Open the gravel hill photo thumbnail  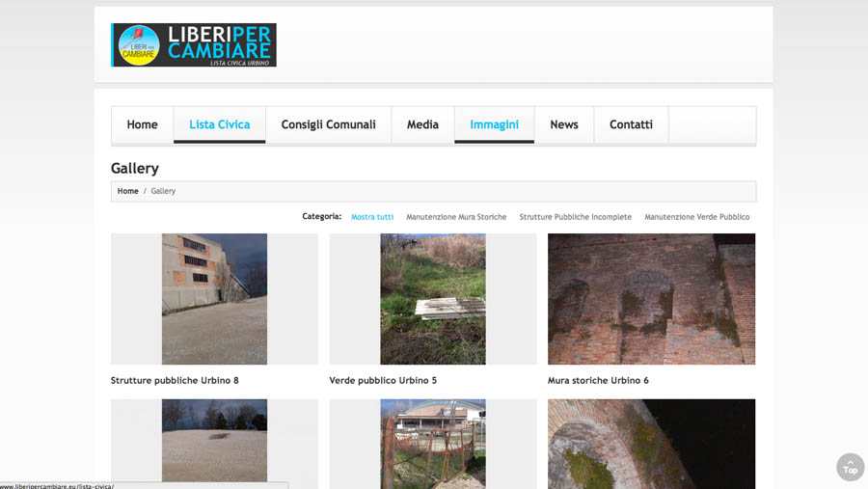215,443
